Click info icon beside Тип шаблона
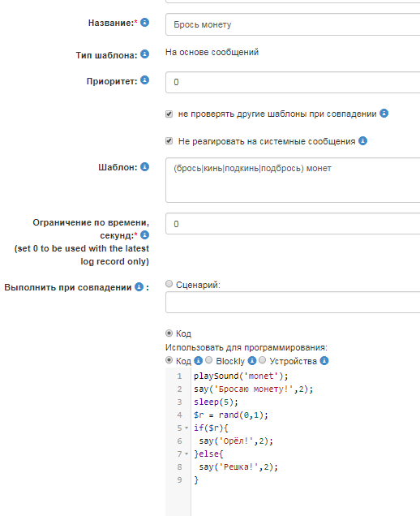This screenshot has height=516, width=420. (x=144, y=54)
